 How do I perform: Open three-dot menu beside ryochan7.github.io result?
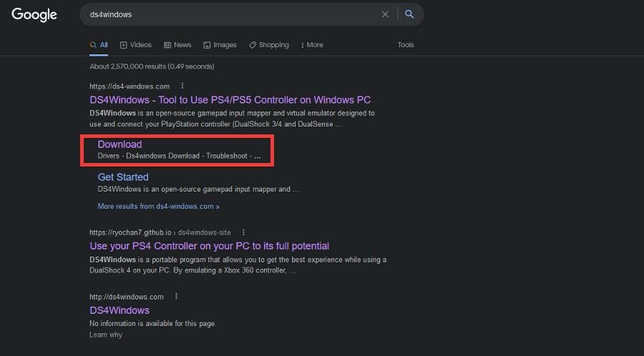tap(243, 232)
